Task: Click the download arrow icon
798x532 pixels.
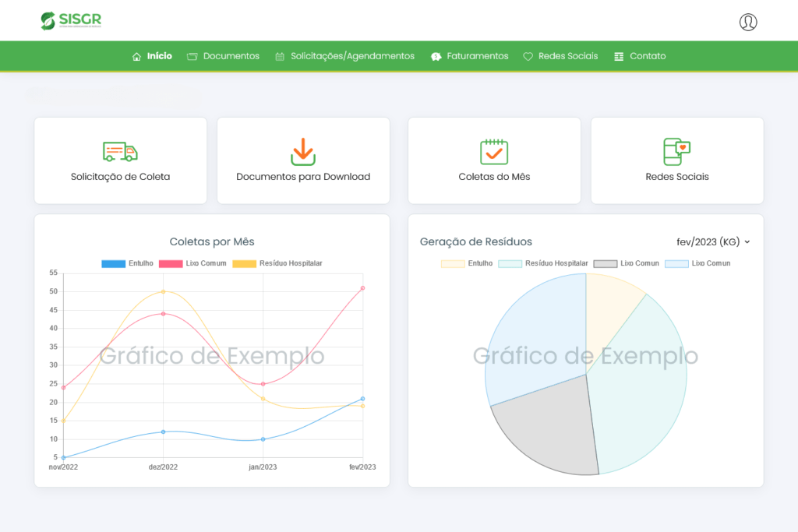Action: [303, 152]
